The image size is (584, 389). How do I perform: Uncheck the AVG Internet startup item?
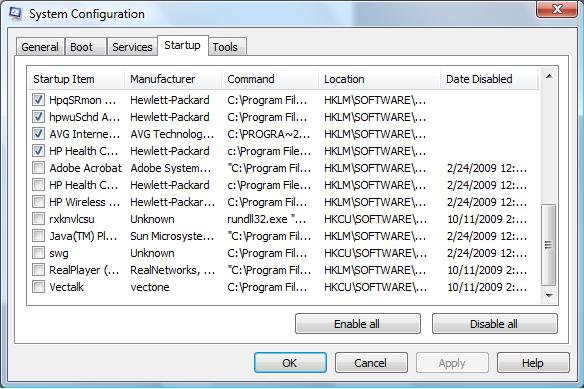click(x=38, y=134)
